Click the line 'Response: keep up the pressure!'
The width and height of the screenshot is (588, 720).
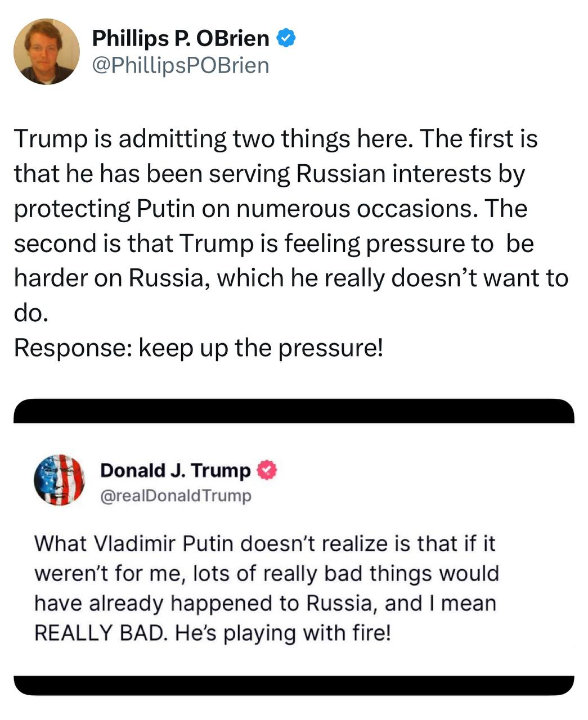[x=199, y=348]
